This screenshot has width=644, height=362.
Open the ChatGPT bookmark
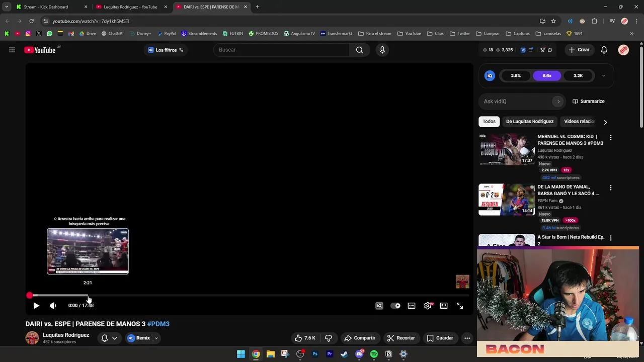pos(113,34)
